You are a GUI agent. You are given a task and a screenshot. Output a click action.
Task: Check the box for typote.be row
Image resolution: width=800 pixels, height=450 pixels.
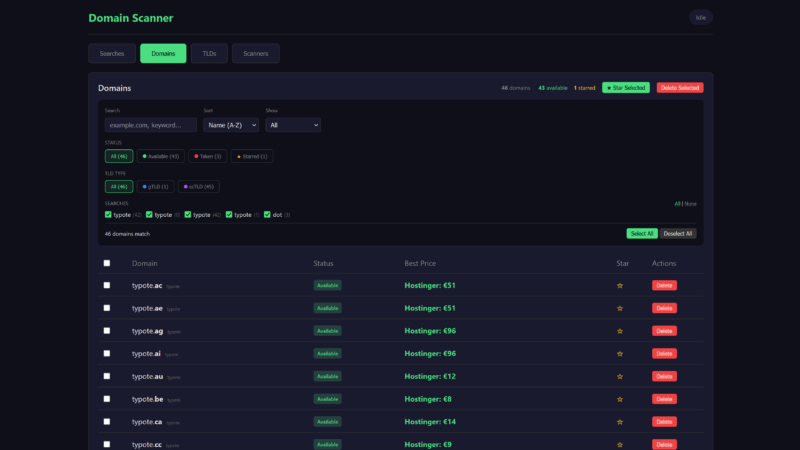click(x=107, y=398)
